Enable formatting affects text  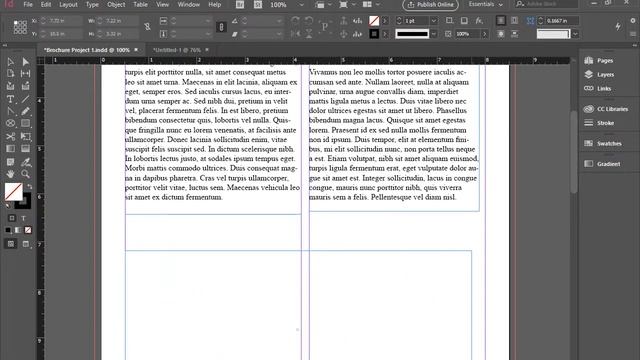[24, 218]
